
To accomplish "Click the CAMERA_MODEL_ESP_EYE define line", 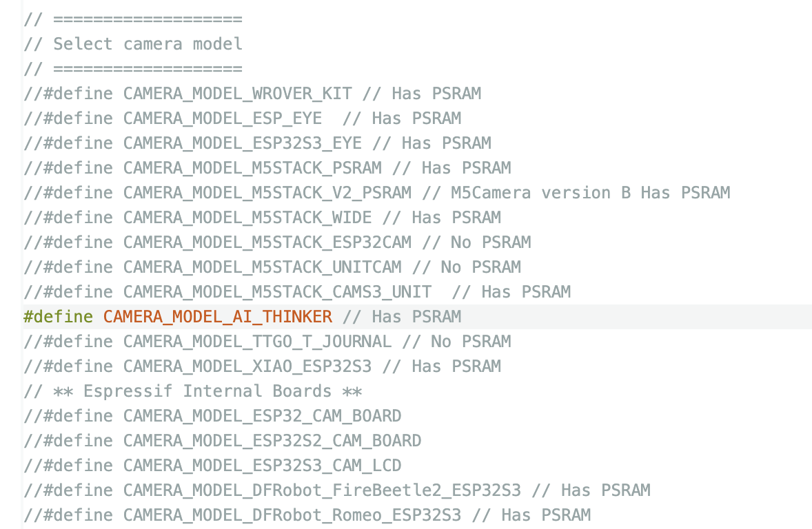I will click(x=222, y=118).
